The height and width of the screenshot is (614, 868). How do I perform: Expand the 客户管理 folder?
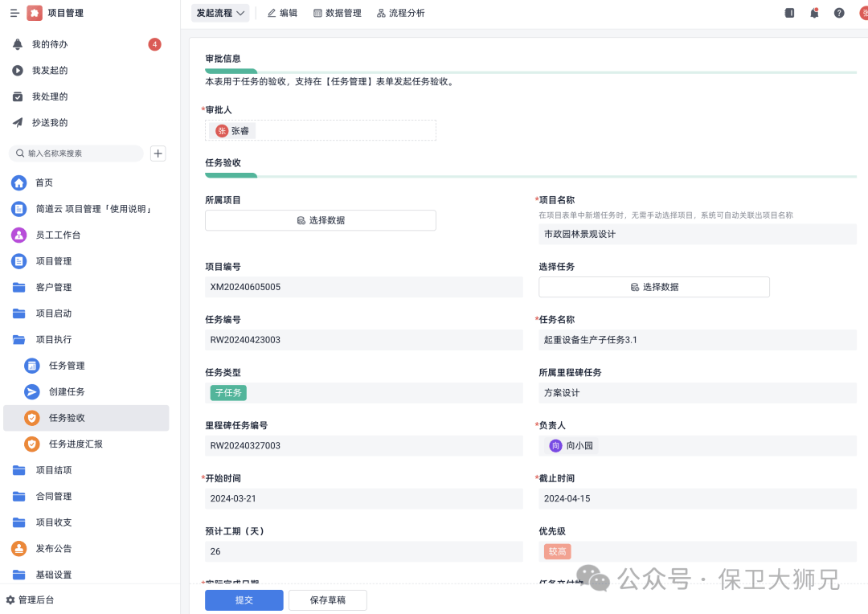pyautogui.click(x=54, y=288)
